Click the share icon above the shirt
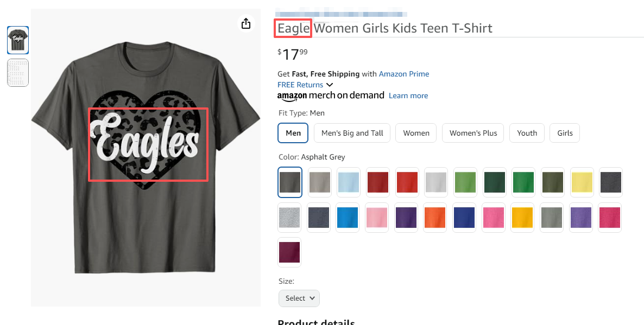 click(246, 23)
